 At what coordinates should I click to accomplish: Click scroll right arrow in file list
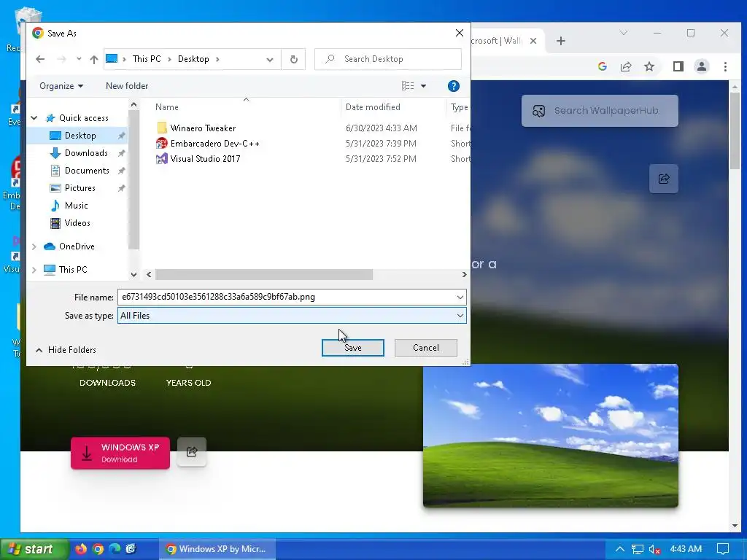(x=464, y=275)
